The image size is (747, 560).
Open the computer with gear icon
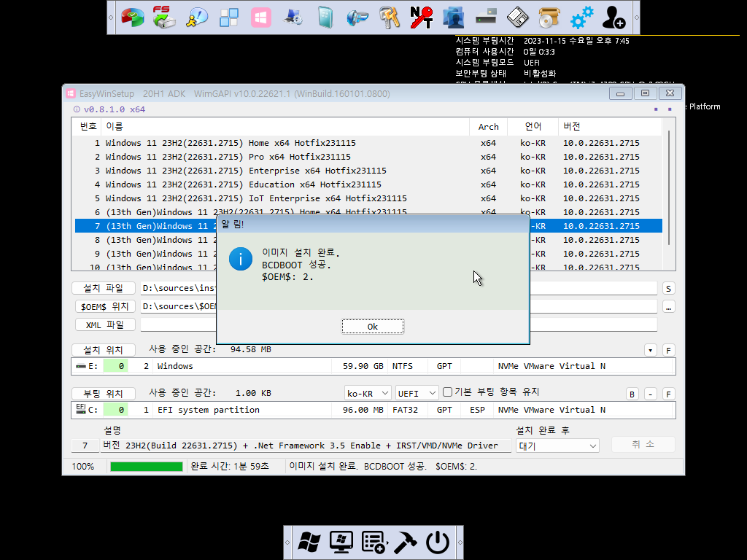pyautogui.click(x=293, y=17)
